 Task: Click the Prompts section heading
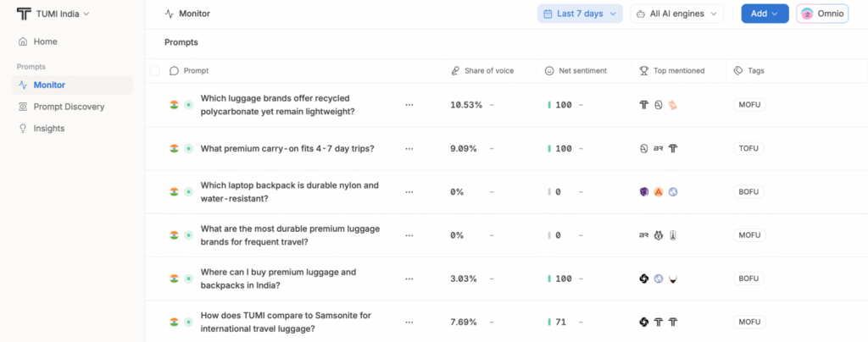pyautogui.click(x=181, y=42)
